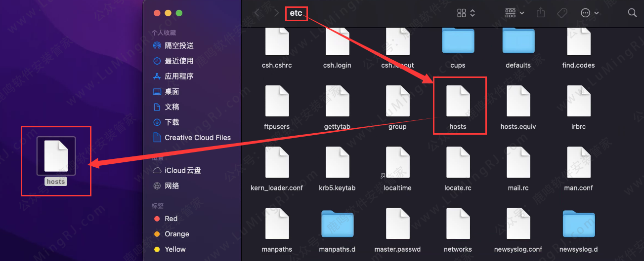Viewport: 644px width, 261px height.
Task: Click the Tags toolbar icon
Action: coord(562,13)
